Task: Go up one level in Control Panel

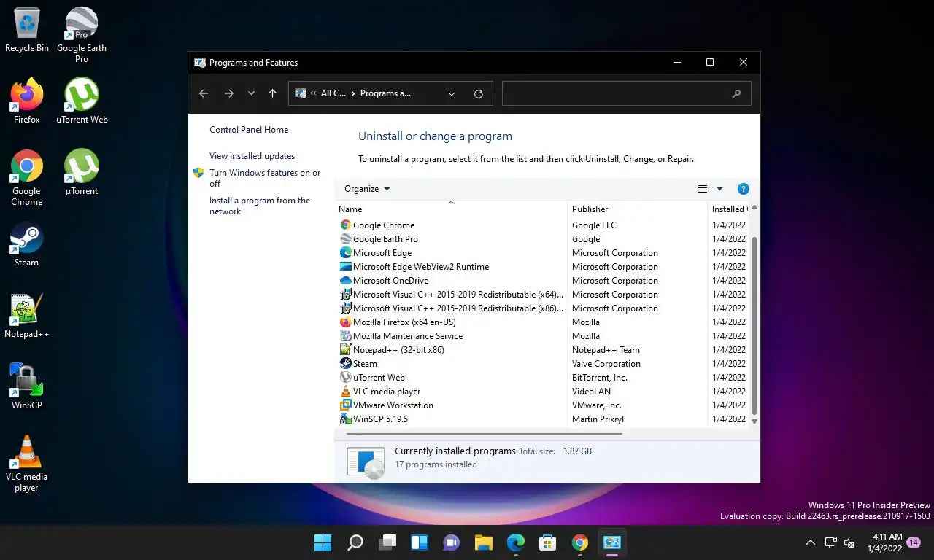Action: [x=272, y=93]
